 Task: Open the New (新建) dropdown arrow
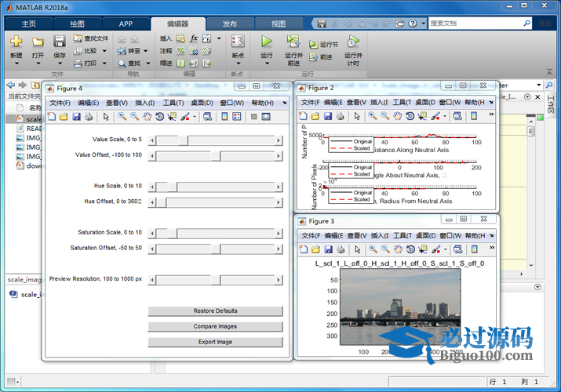(16, 64)
